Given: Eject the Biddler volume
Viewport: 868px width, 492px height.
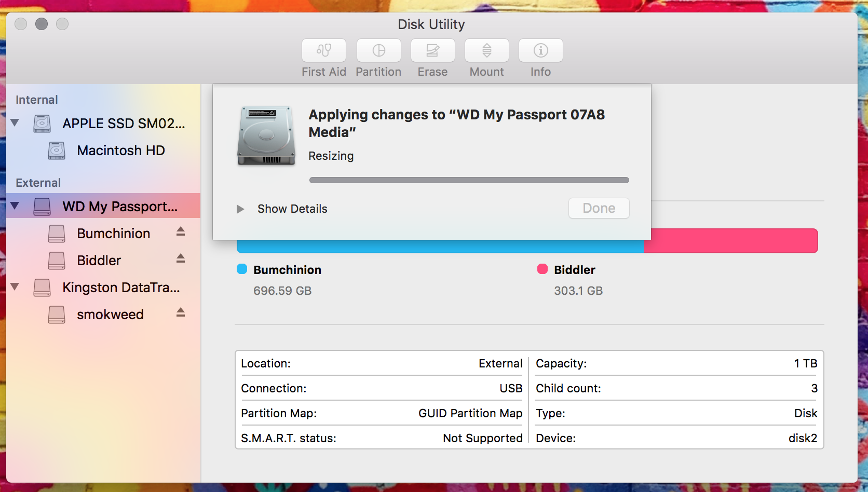Looking at the screenshot, I should [180, 259].
